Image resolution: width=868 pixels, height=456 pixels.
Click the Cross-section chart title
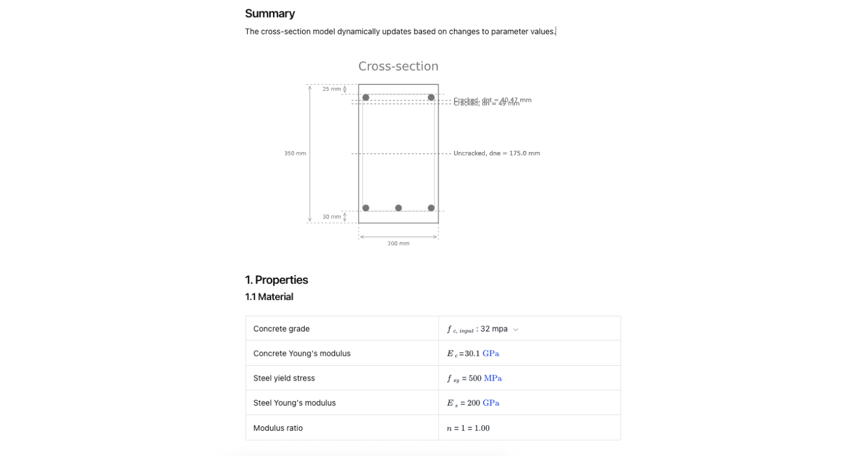pos(398,66)
